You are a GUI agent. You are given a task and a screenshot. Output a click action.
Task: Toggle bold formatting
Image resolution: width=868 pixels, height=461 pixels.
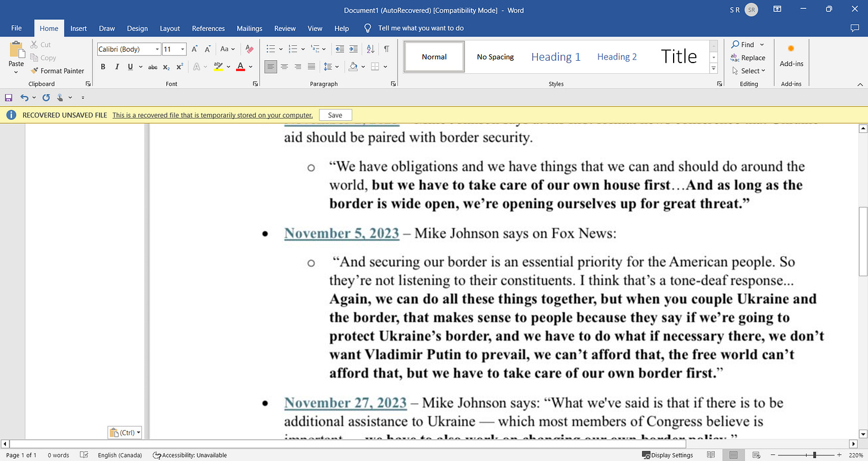103,67
